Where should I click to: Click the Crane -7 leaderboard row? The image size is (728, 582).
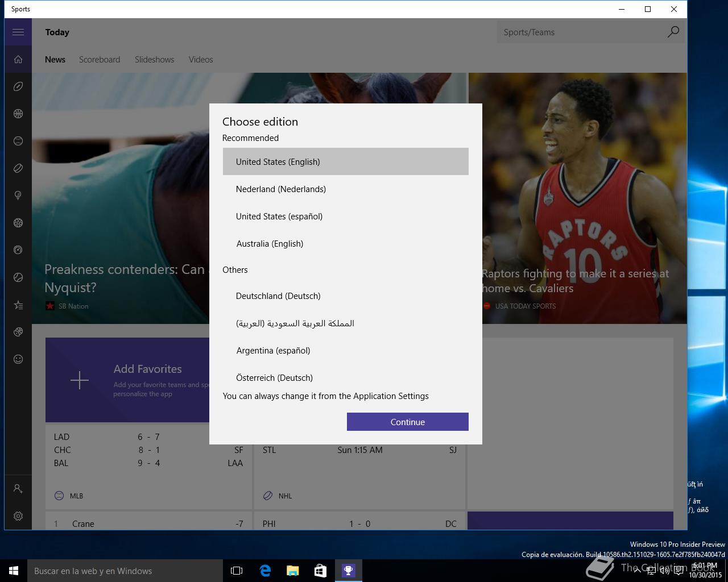(148, 523)
